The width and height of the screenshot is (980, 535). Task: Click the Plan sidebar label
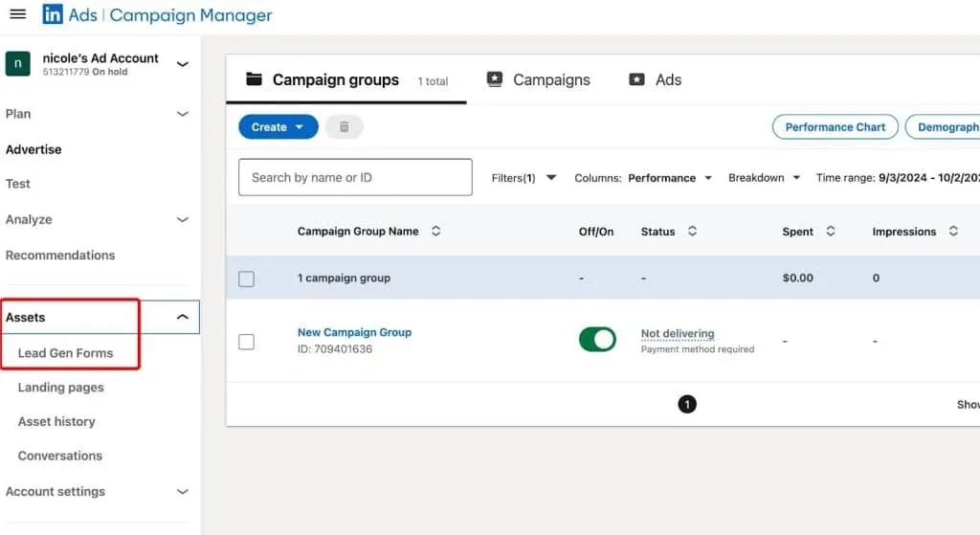(x=18, y=114)
